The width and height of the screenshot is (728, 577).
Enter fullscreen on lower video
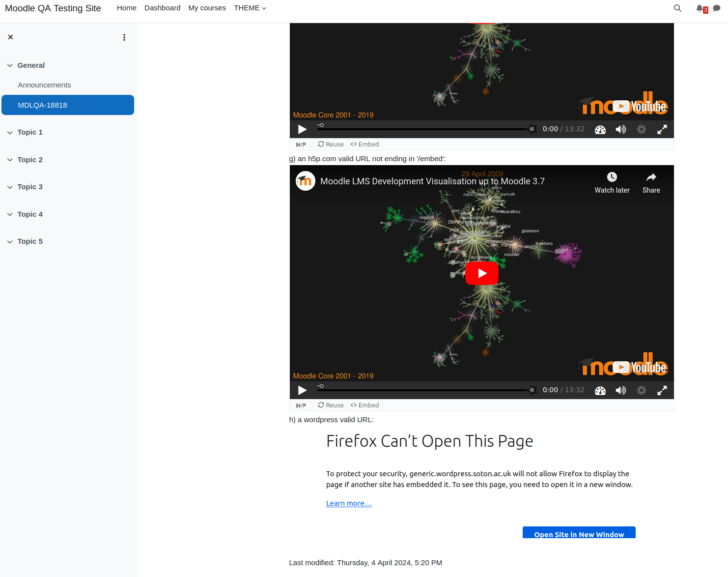click(x=662, y=390)
